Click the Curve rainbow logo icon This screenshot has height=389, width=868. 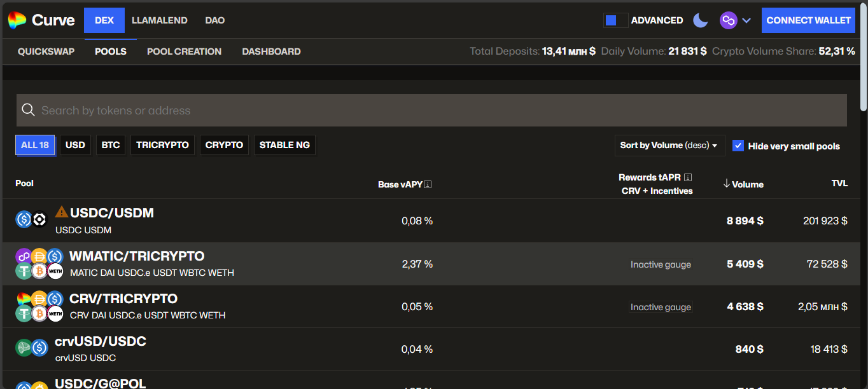(17, 20)
